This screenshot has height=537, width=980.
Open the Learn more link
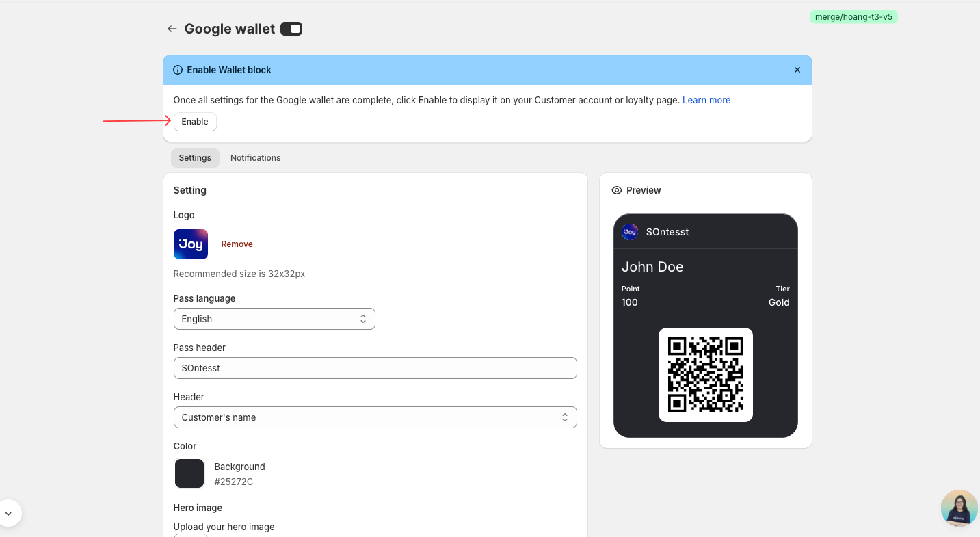(x=706, y=100)
